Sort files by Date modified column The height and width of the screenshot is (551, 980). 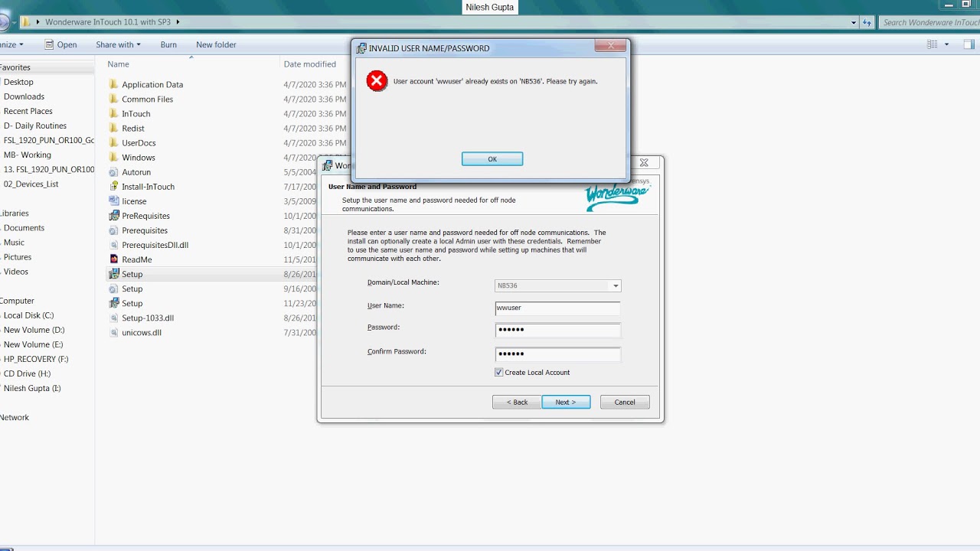click(x=309, y=64)
